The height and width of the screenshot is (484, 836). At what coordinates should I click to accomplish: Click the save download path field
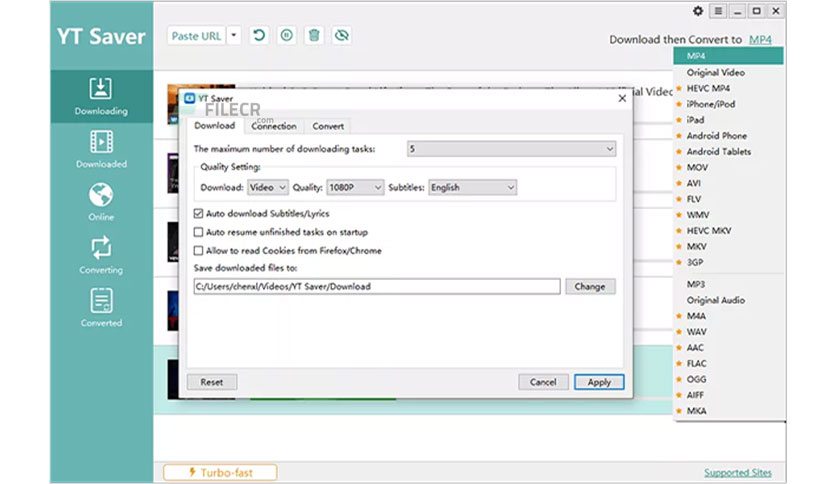point(376,286)
